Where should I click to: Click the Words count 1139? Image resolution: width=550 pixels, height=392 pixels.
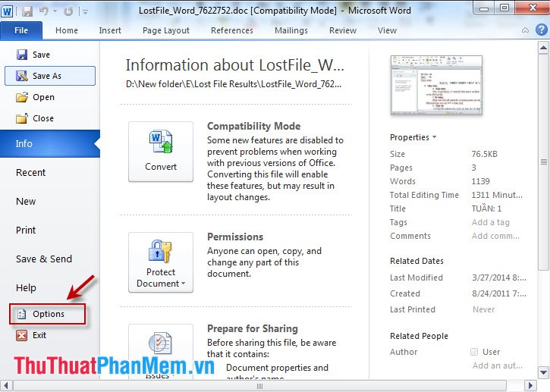click(x=480, y=181)
